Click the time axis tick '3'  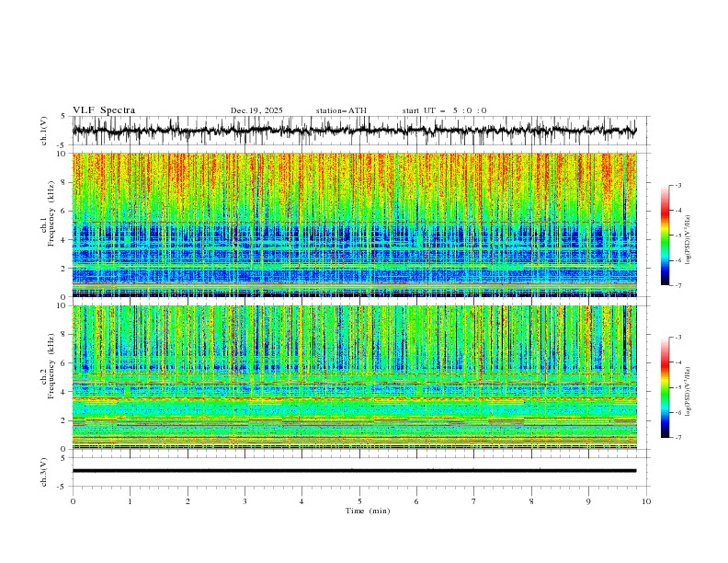(x=245, y=501)
